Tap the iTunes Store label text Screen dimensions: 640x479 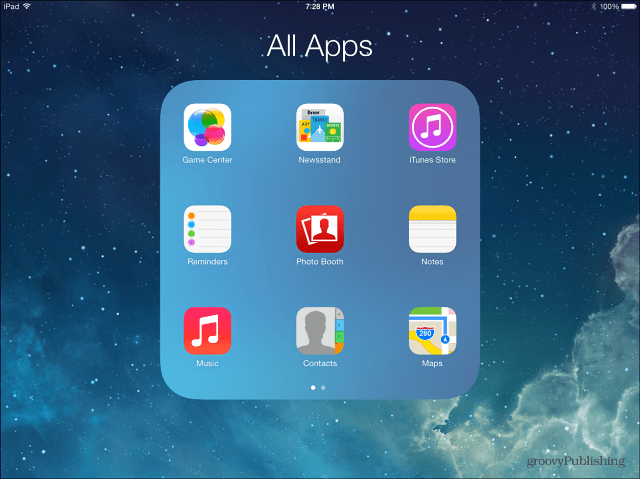pyautogui.click(x=432, y=160)
